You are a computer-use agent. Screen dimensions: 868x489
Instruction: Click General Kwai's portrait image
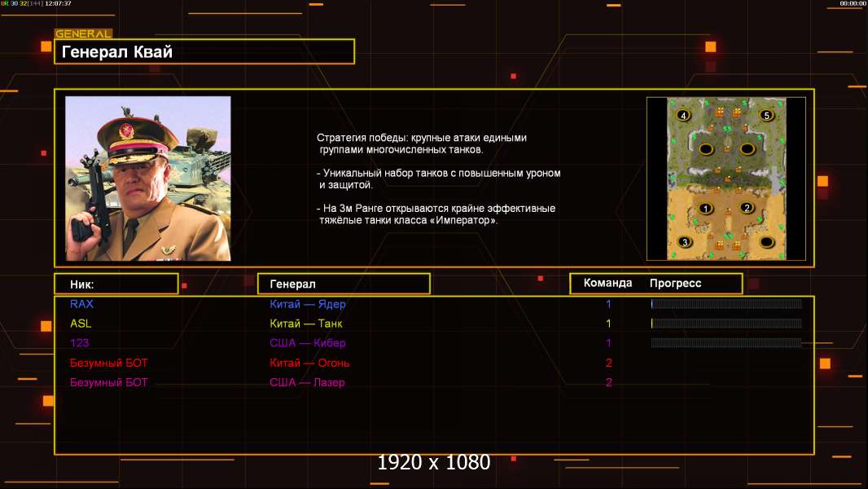coord(147,178)
